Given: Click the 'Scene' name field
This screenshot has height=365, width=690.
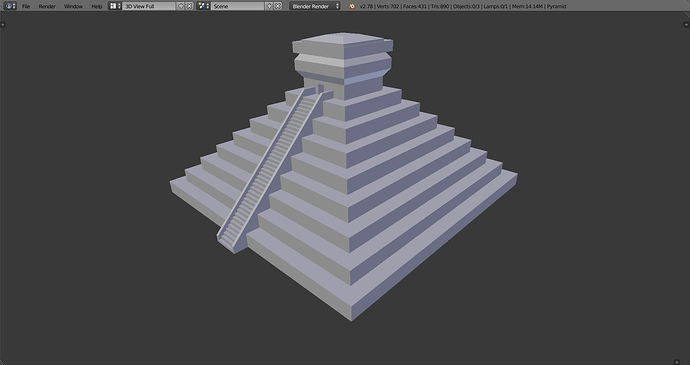Looking at the screenshot, I should [x=238, y=6].
